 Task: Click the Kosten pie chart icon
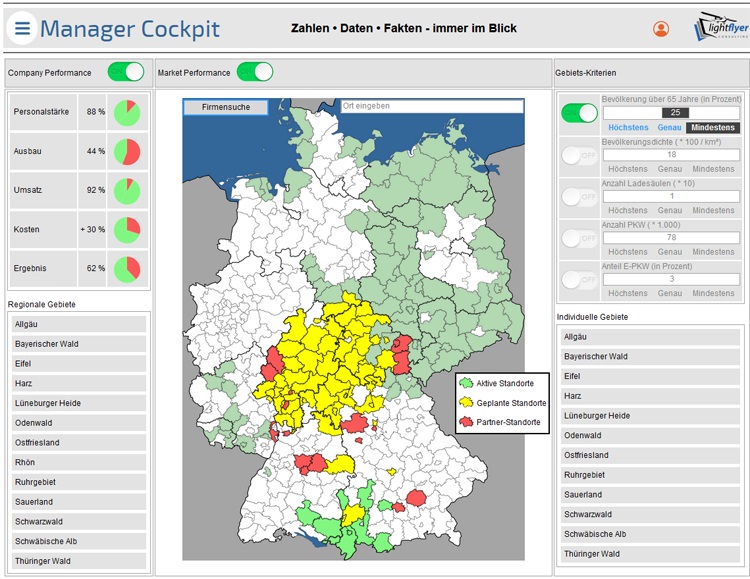tap(127, 230)
